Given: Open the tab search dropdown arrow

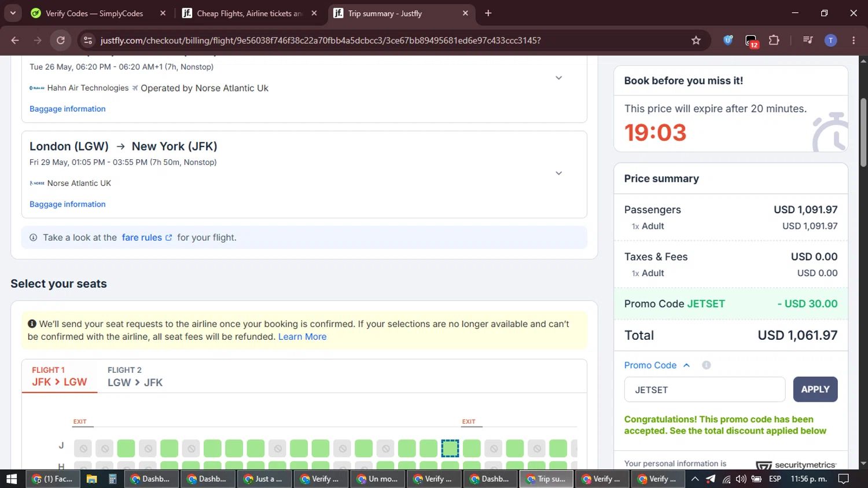Looking at the screenshot, I should [13, 13].
